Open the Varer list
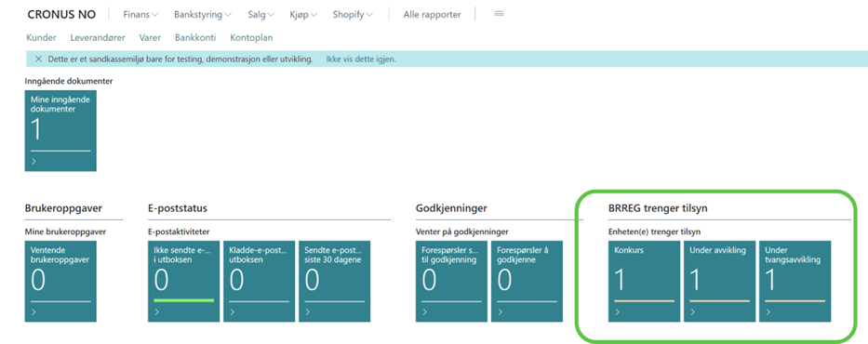 [150, 37]
